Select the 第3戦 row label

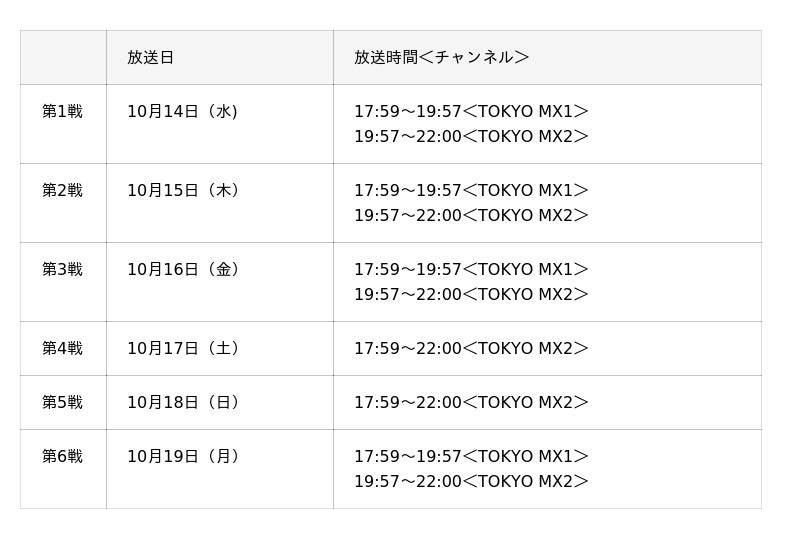click(x=62, y=270)
